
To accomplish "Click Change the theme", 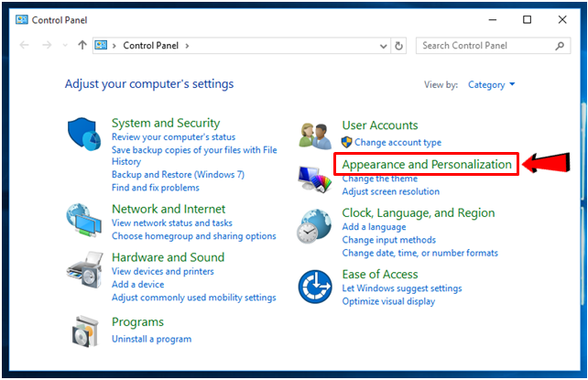I will 379,179.
